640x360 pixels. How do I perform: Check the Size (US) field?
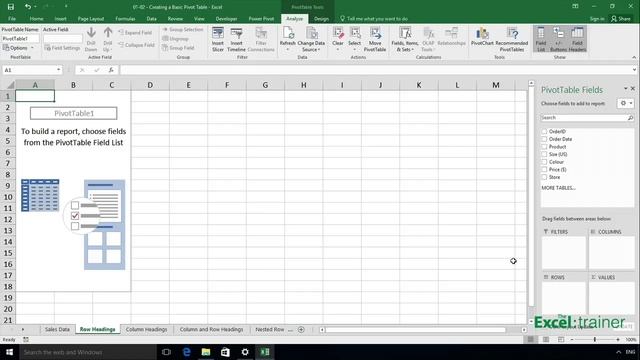pyautogui.click(x=544, y=154)
